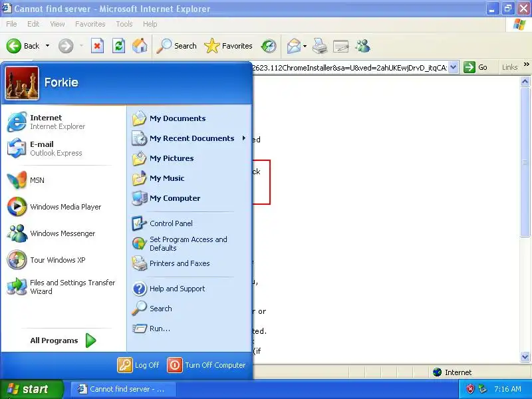
Task: Open All Programs green arrow
Action: [x=90, y=340]
